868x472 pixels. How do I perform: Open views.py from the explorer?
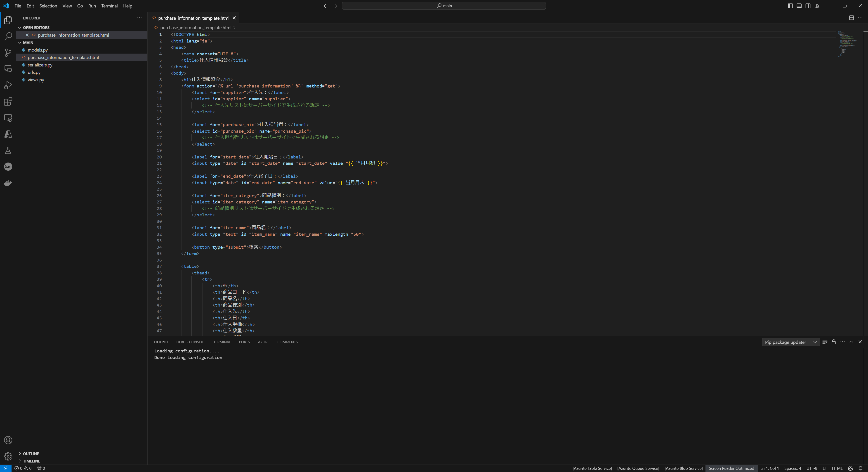[36, 80]
